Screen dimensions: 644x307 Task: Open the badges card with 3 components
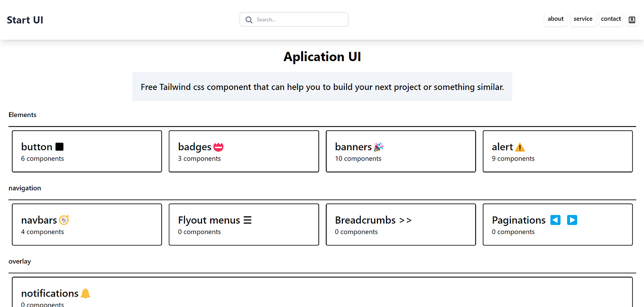click(x=243, y=152)
